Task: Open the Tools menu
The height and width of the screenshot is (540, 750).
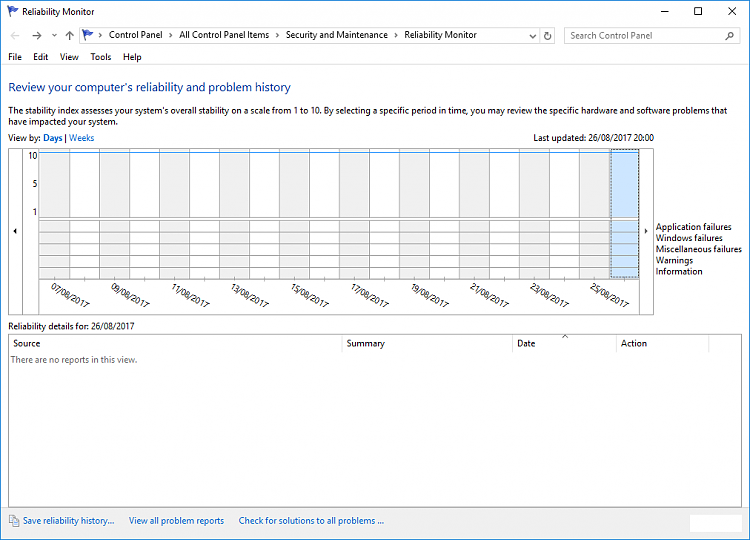Action: (101, 57)
